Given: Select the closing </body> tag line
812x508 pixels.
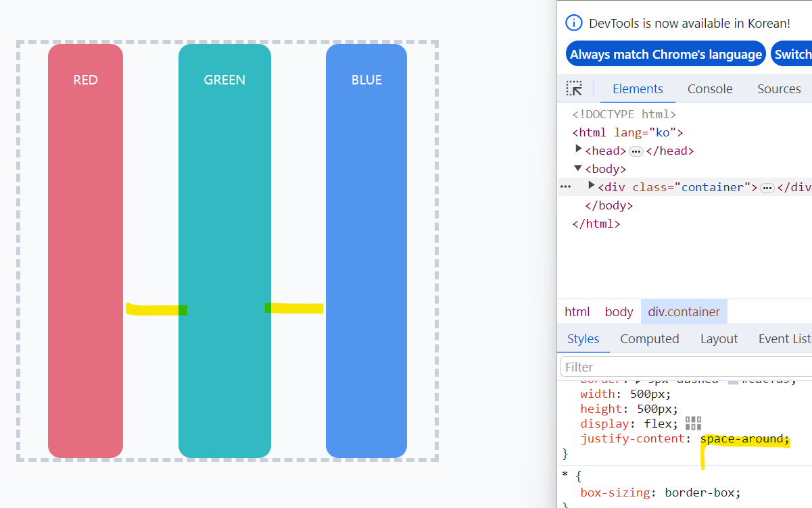Looking at the screenshot, I should [608, 205].
